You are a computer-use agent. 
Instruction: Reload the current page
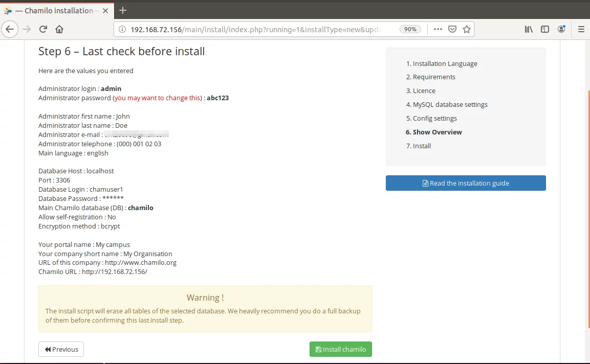(x=43, y=29)
